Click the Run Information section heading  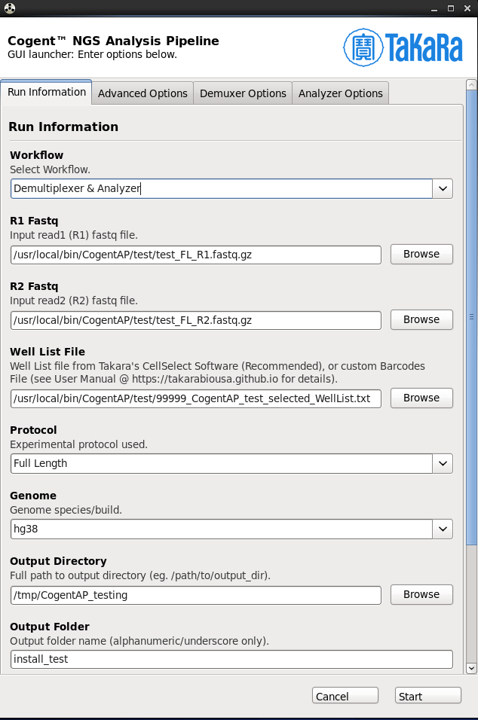tap(63, 127)
